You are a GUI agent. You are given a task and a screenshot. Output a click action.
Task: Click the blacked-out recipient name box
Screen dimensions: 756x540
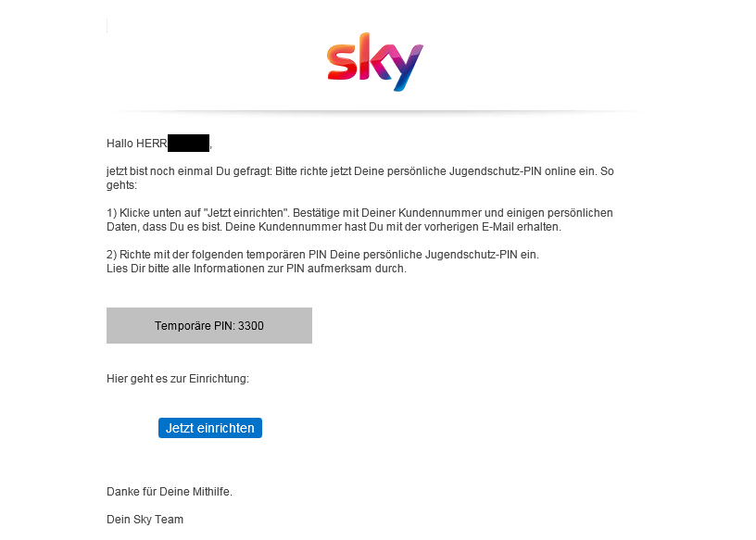point(188,144)
